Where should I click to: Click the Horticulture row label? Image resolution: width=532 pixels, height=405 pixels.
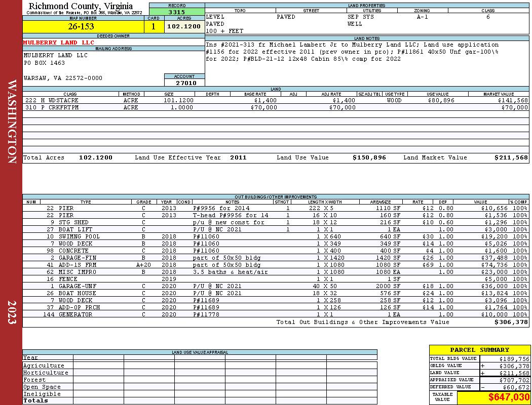click(46, 373)
